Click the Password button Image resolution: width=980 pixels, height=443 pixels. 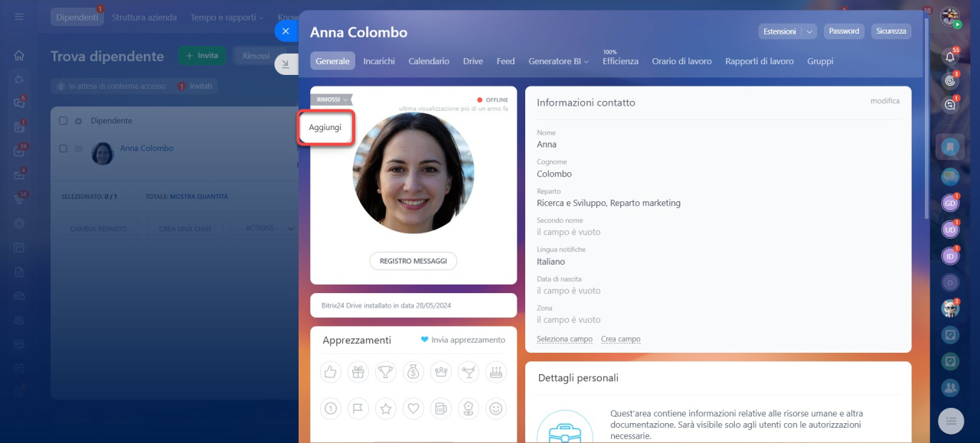tap(844, 31)
